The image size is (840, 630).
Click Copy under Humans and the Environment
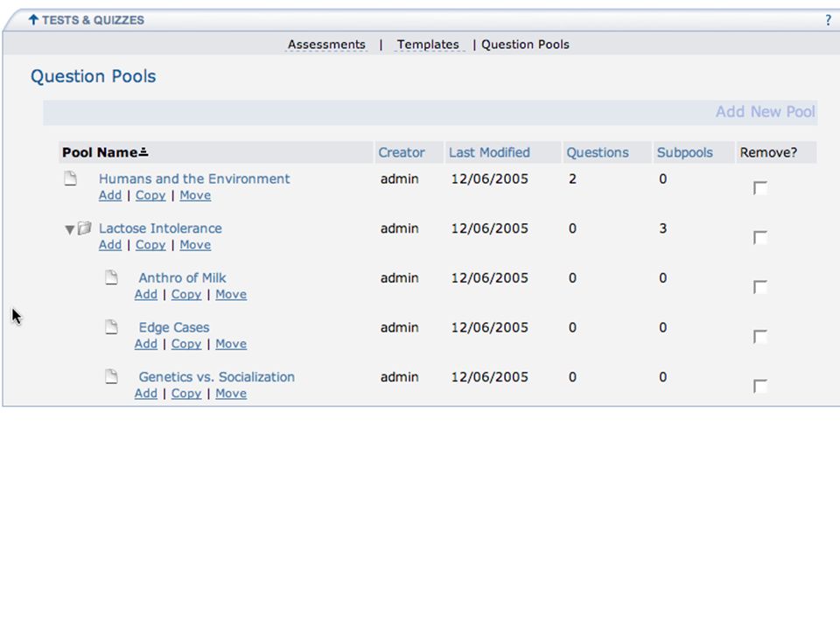click(x=150, y=195)
